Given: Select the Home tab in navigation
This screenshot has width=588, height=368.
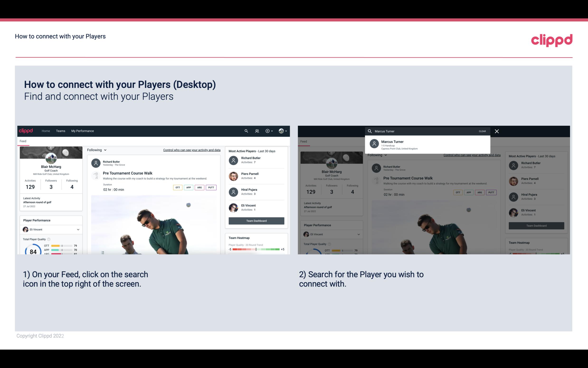Looking at the screenshot, I should [46, 131].
